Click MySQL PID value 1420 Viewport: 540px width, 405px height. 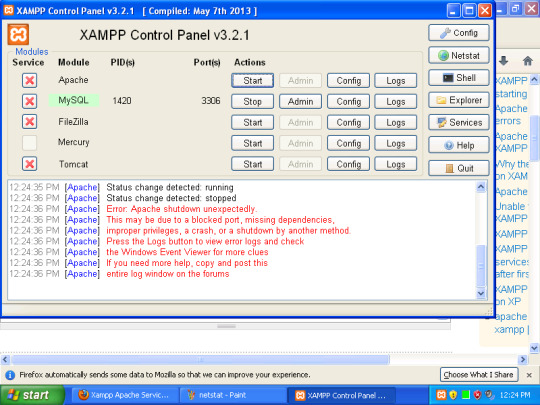click(x=122, y=101)
